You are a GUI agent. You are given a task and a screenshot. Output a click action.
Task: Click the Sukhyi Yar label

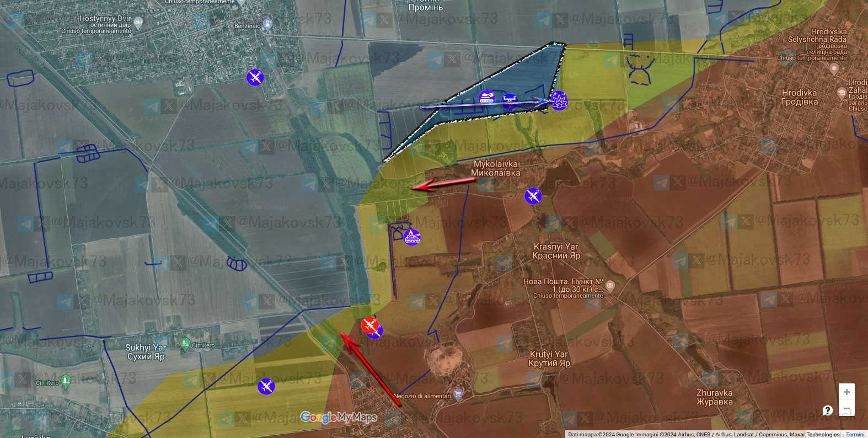146,352
